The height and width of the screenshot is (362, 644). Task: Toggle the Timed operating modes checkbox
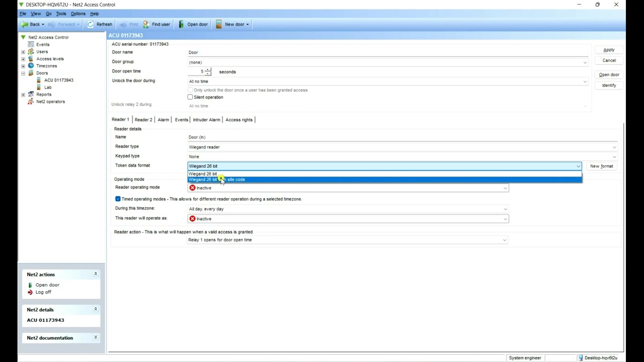(x=118, y=199)
